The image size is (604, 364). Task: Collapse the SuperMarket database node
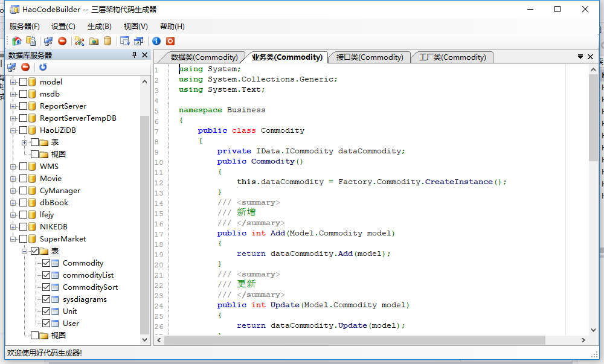pyautogui.click(x=13, y=239)
